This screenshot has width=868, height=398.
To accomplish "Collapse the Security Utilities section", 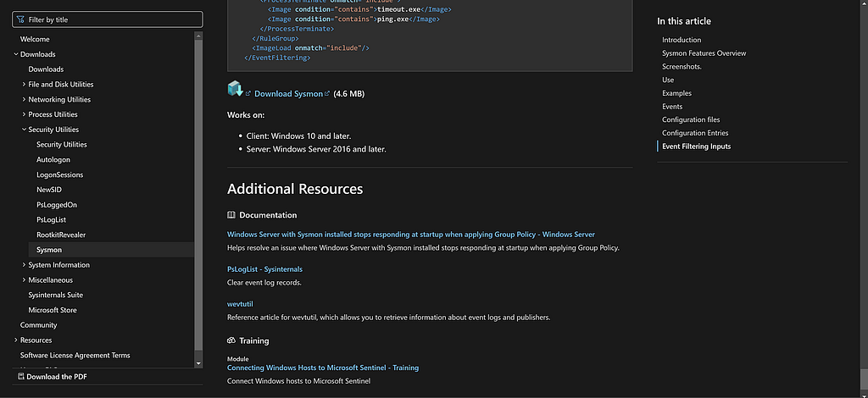I will point(24,130).
